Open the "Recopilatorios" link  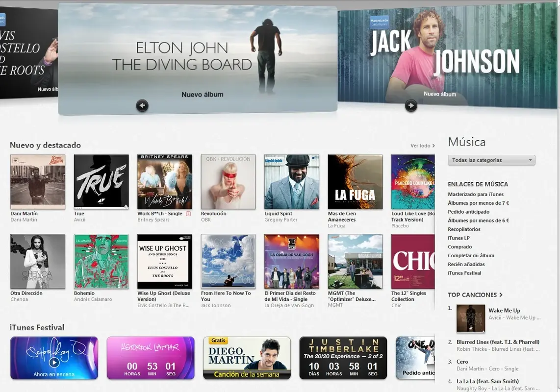tap(464, 229)
